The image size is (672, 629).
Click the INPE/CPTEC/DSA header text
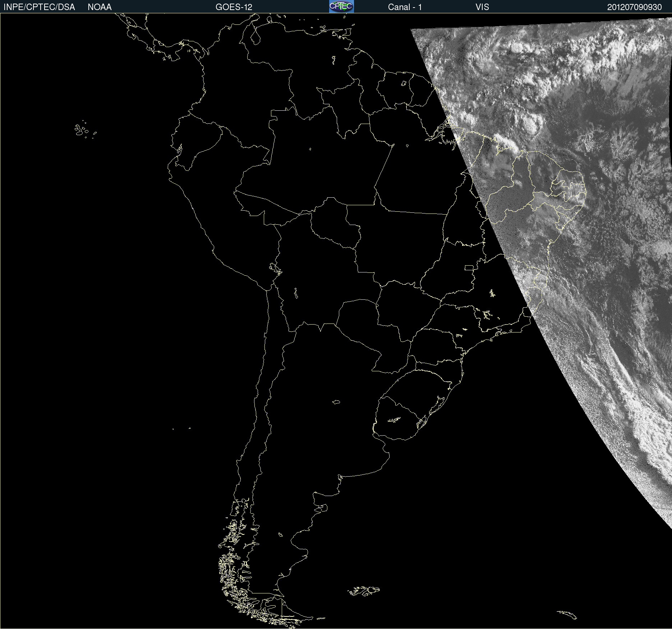[x=39, y=7]
